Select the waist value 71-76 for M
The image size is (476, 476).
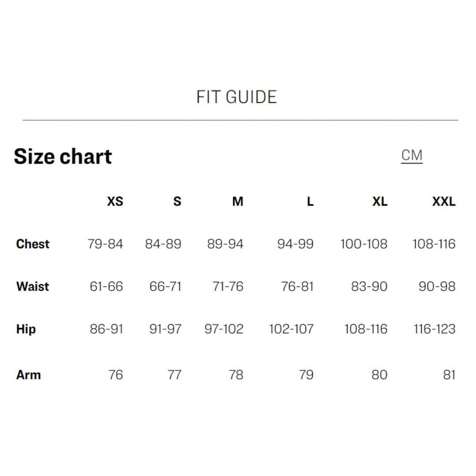227,286
